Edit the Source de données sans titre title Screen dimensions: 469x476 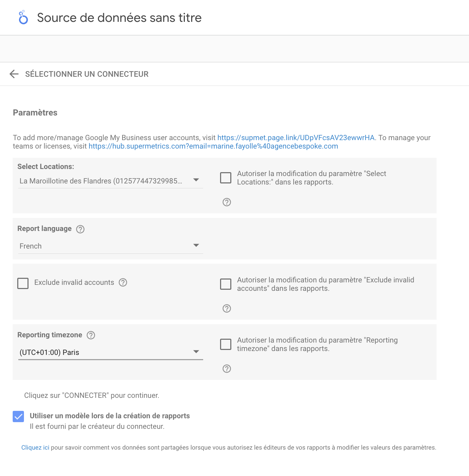point(119,18)
